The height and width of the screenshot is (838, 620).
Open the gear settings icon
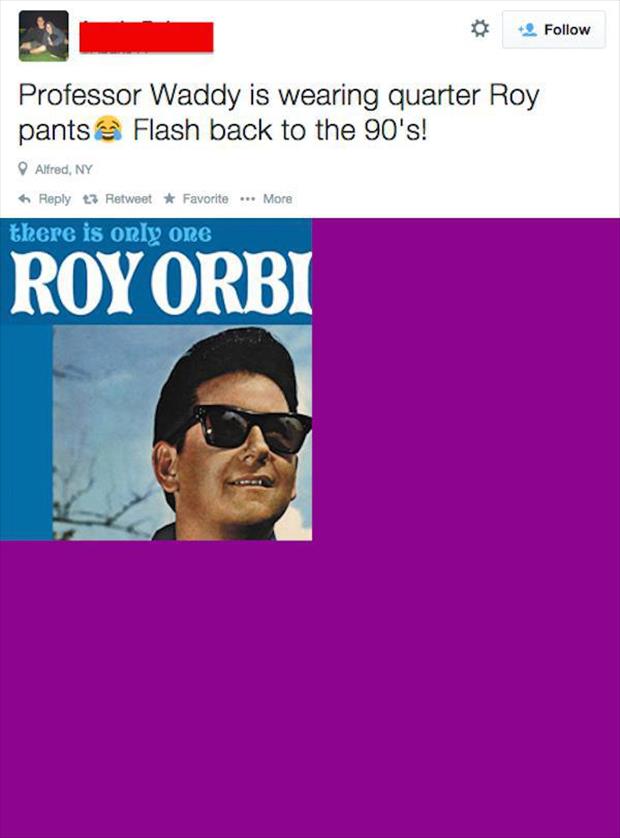[x=479, y=29]
